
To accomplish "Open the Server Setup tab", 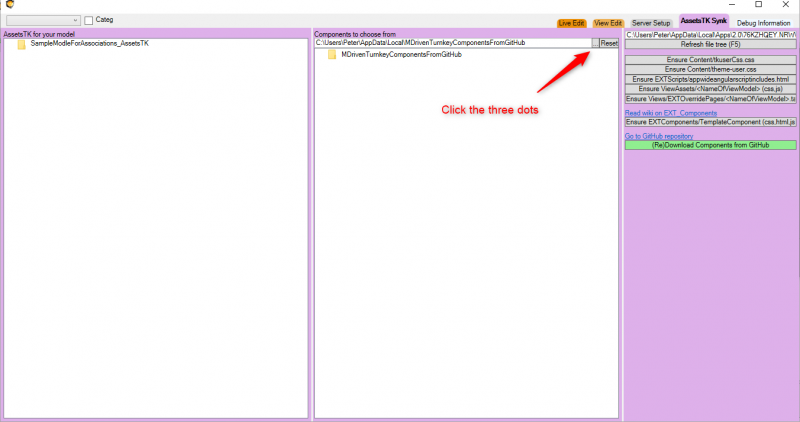I will coord(651,23).
